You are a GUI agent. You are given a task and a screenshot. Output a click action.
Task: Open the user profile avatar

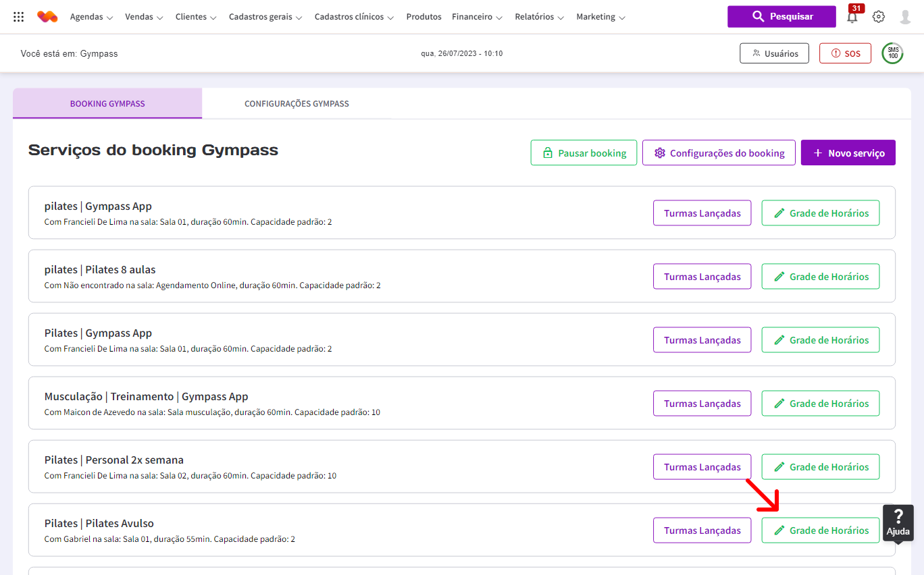905,17
